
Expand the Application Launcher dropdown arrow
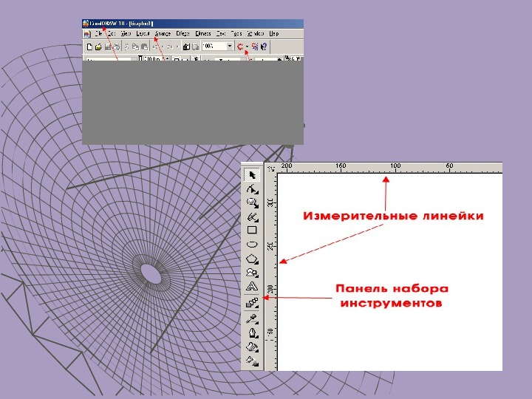tap(248, 47)
